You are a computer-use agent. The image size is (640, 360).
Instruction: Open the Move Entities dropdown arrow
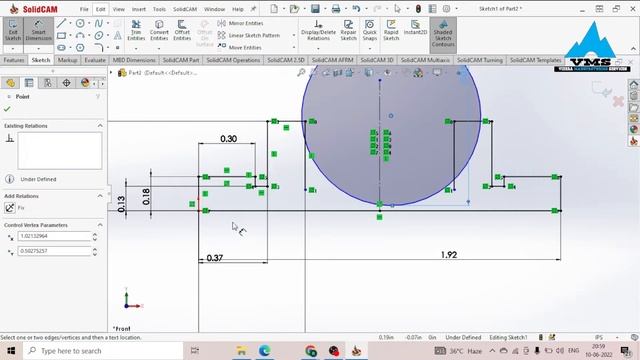[x=294, y=47]
